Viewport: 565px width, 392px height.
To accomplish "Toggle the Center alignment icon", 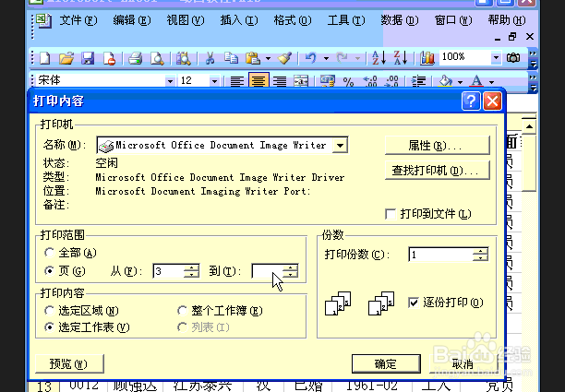I will click(258, 80).
